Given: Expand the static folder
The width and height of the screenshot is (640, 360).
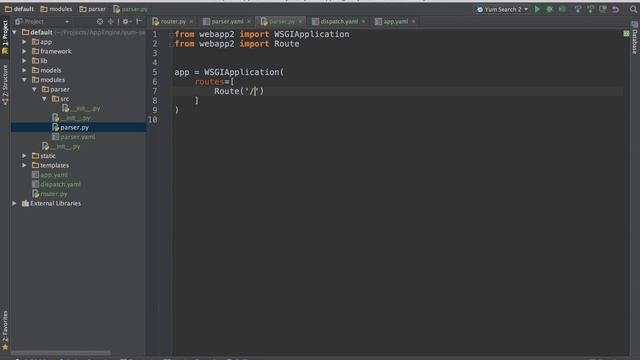Looking at the screenshot, I should tap(24, 156).
